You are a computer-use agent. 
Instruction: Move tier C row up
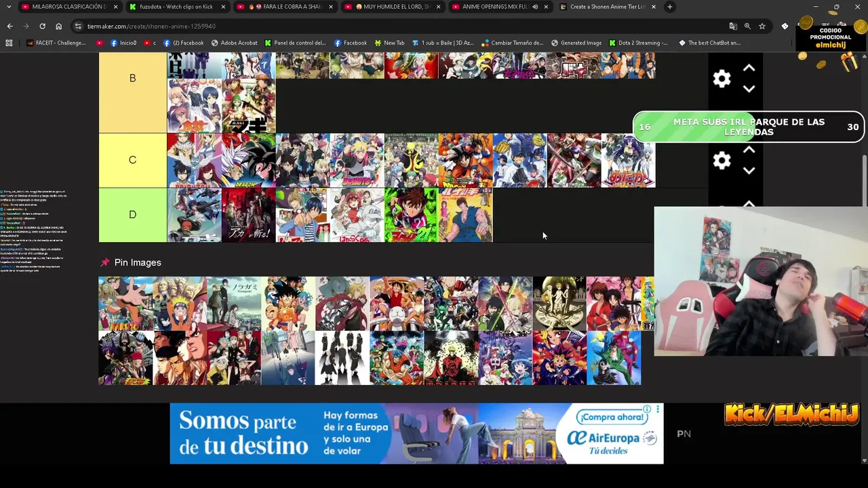coord(749,150)
